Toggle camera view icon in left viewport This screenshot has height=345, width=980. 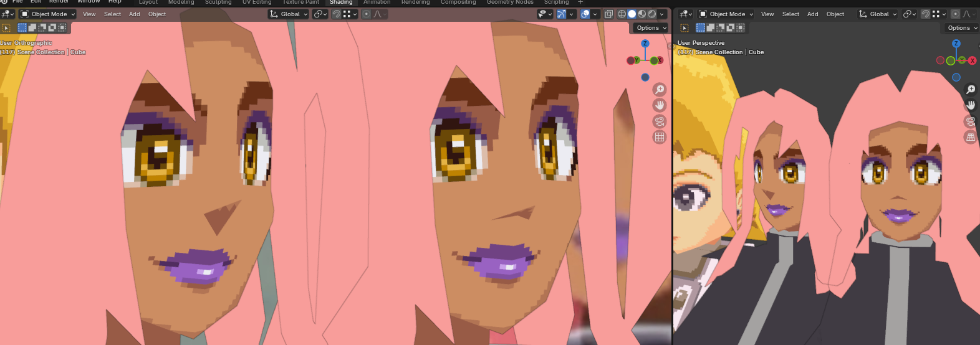(x=660, y=121)
